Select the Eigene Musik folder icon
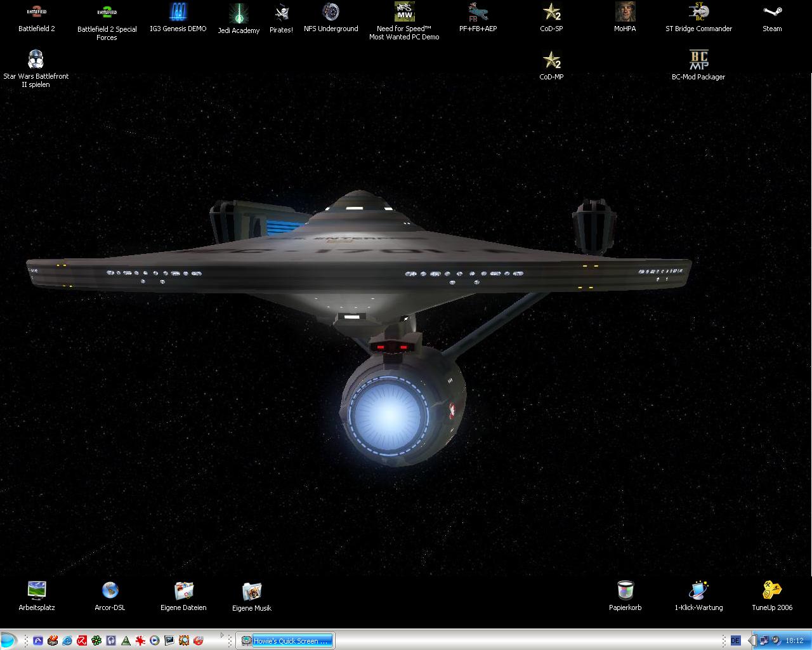Screen dimensions: 812x650 pyautogui.click(x=252, y=597)
